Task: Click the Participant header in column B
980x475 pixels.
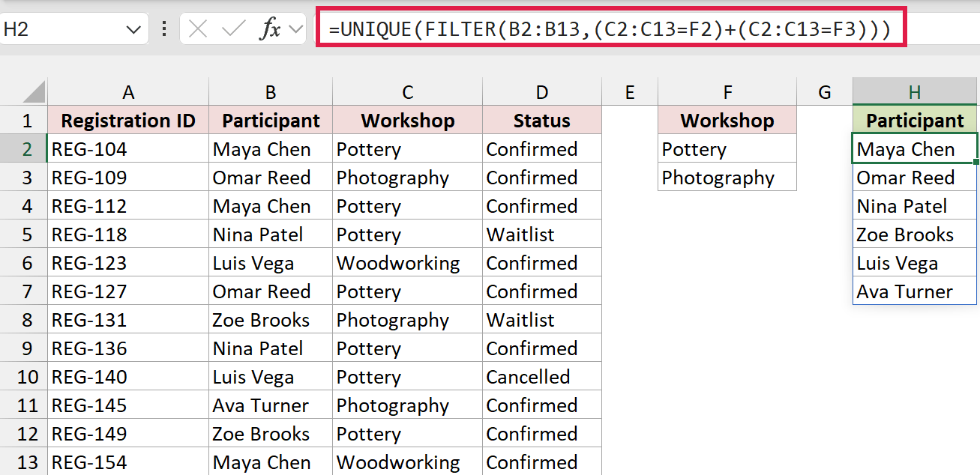Action: [271, 121]
